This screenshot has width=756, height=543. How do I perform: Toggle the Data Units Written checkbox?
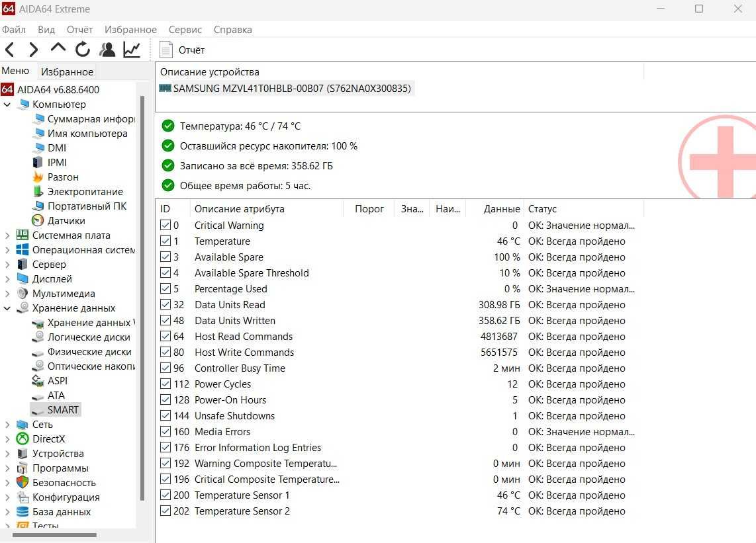[x=165, y=320]
